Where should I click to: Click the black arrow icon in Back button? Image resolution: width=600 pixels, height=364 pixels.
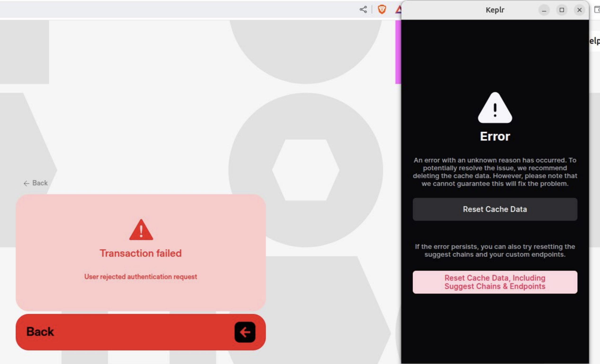click(245, 332)
